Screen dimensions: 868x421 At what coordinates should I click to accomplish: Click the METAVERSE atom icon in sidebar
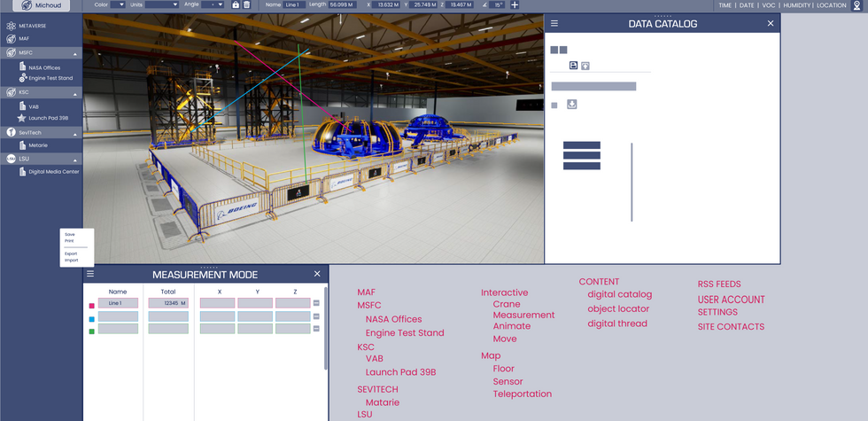pyautogui.click(x=11, y=26)
